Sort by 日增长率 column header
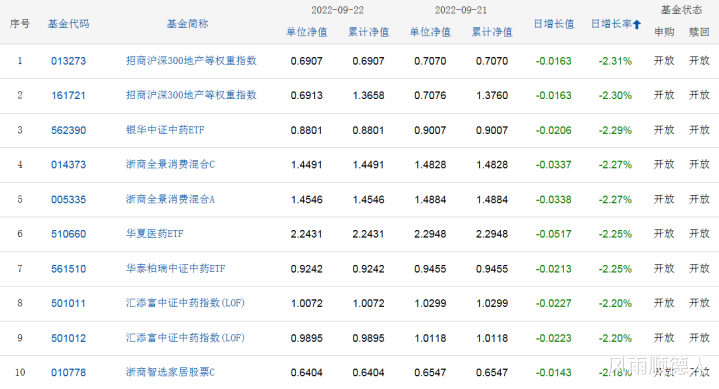This screenshot has height=389, width=719. pyautogui.click(x=611, y=24)
